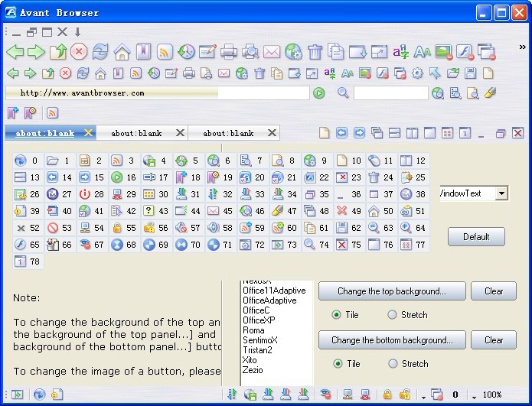Click the empty search input box
The width and height of the screenshot is (532, 406).
pyautogui.click(x=391, y=93)
